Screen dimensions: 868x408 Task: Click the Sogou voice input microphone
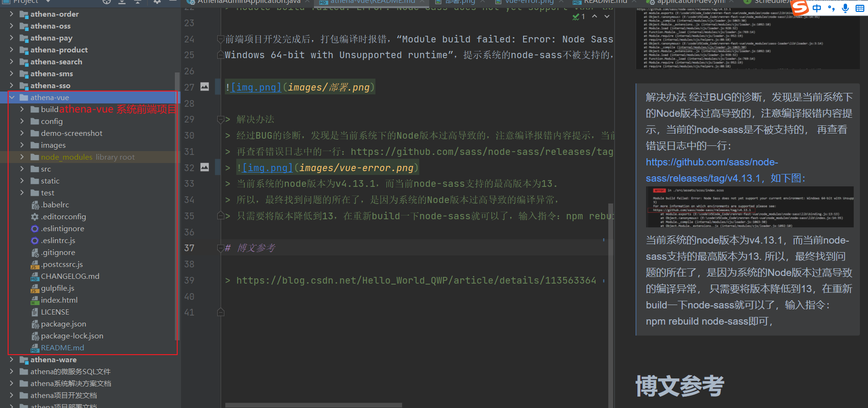click(845, 8)
